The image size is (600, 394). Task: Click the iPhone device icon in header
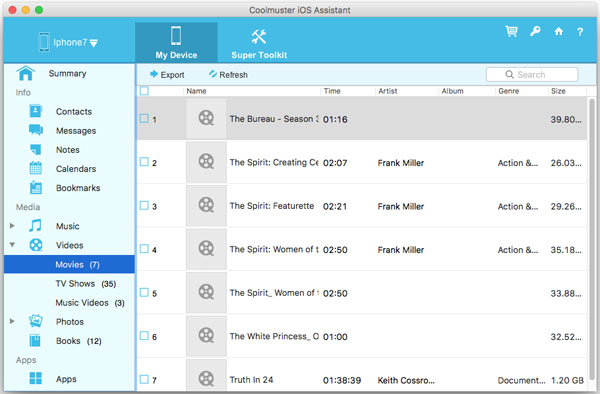pyautogui.click(x=44, y=42)
